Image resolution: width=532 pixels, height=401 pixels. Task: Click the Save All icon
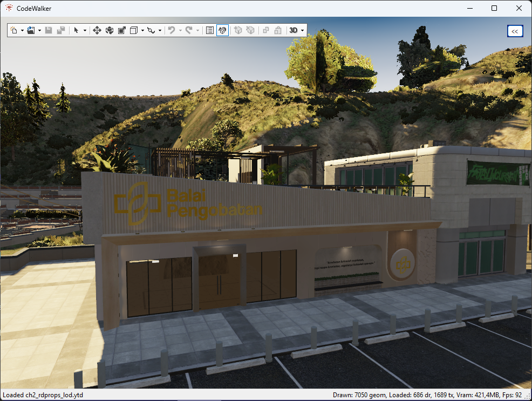click(61, 31)
